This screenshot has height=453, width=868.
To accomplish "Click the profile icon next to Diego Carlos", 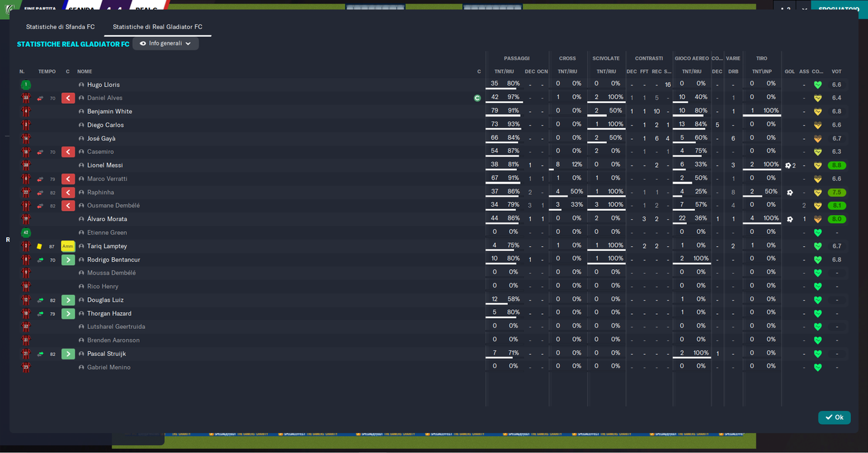I will (81, 125).
